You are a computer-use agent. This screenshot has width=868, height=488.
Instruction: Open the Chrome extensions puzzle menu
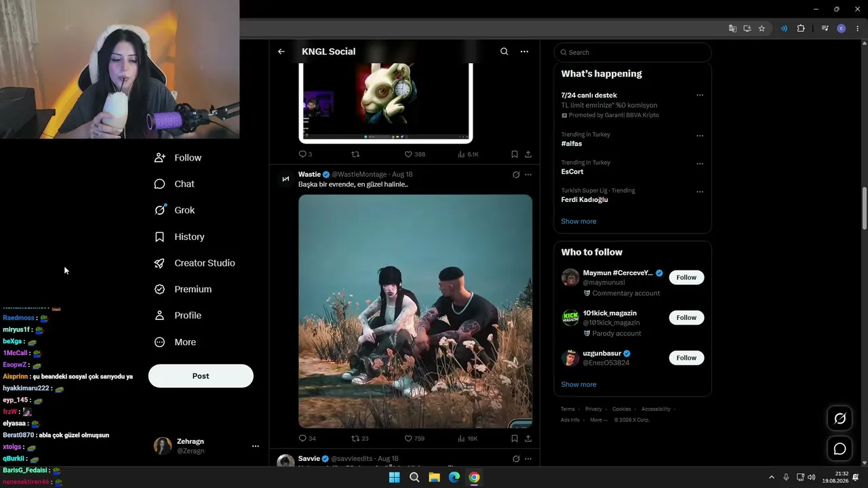(x=801, y=28)
